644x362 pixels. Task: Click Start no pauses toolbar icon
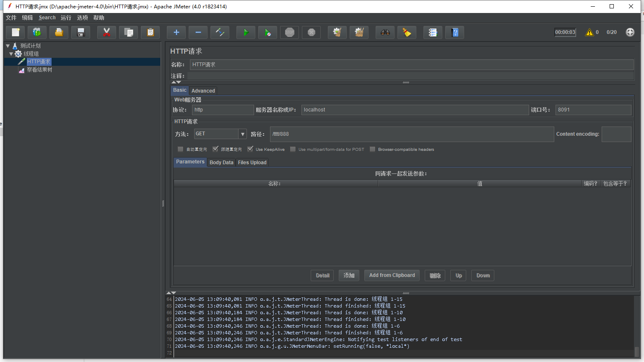267,32
